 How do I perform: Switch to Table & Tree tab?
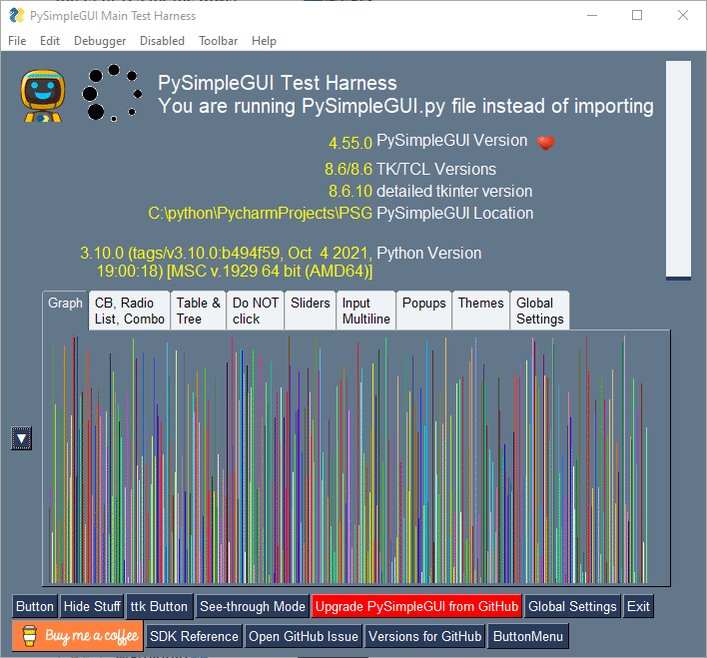[198, 311]
